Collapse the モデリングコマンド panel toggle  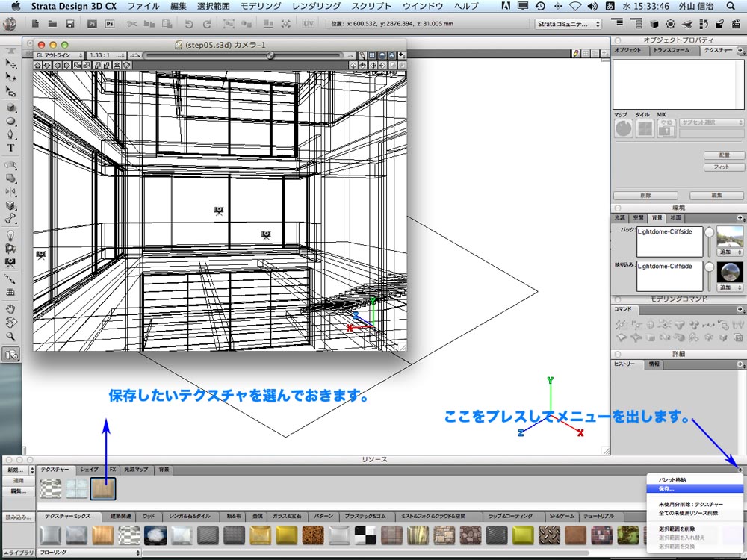(x=618, y=299)
